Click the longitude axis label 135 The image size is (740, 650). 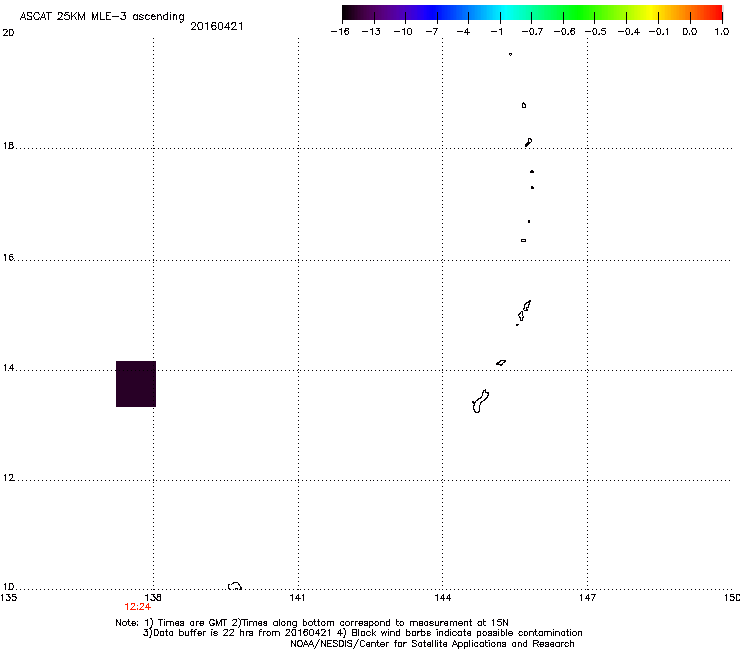tap(8, 598)
